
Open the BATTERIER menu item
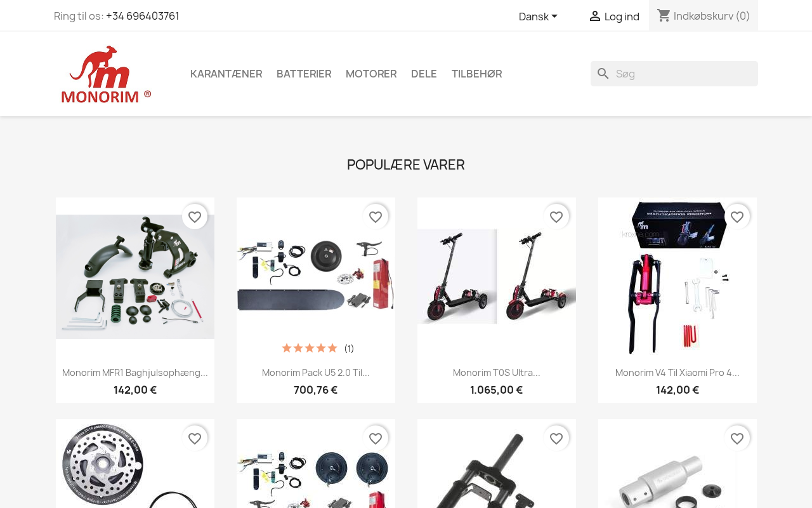point(304,74)
